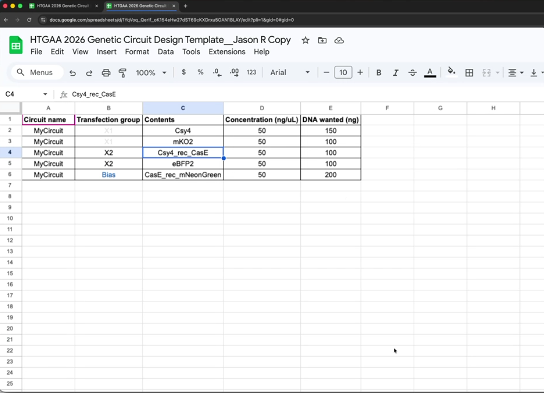The image size is (544, 393).
Task: Expand Name box dropdown arrow
Action: [x=45, y=94]
